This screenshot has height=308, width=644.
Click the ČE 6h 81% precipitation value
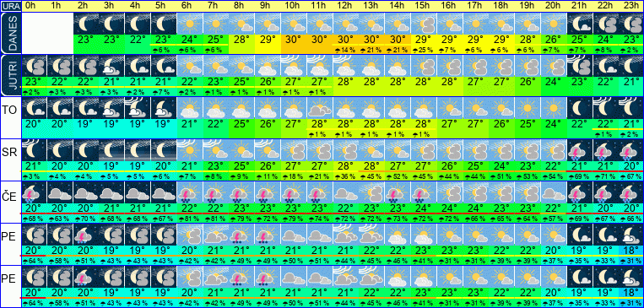(x=190, y=218)
